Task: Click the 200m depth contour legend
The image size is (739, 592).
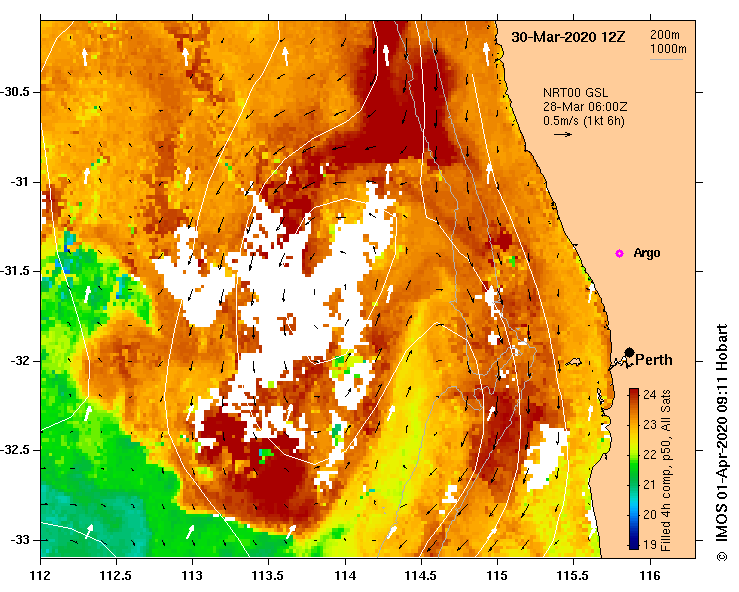Action: [x=665, y=35]
